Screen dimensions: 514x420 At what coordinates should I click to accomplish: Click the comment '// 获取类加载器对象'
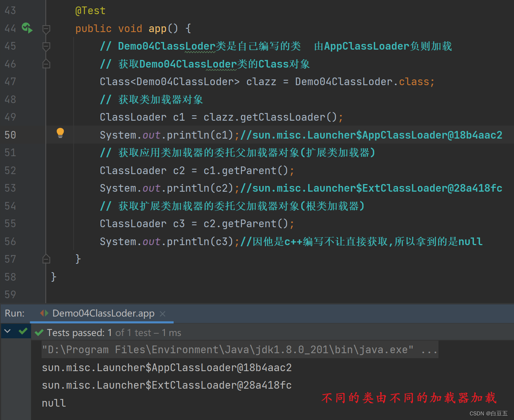coord(151,100)
